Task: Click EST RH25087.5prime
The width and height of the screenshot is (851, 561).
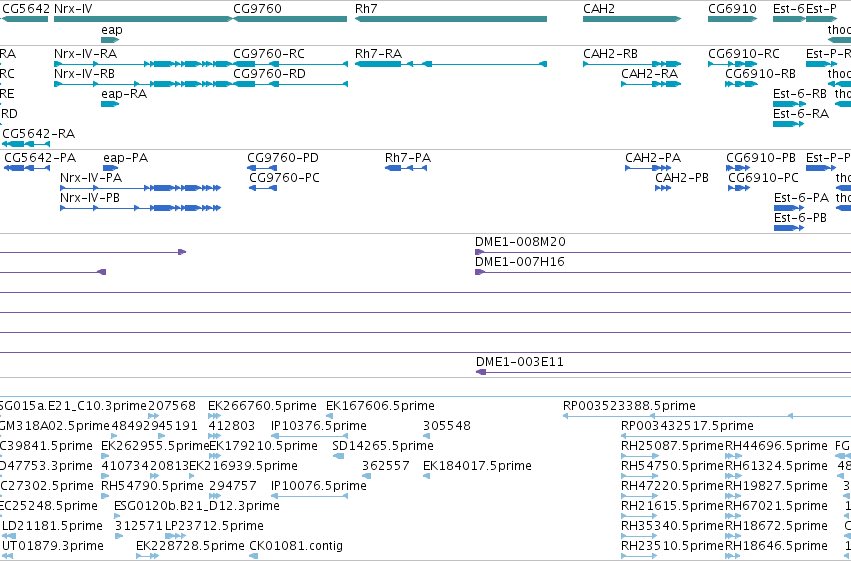Action: pyautogui.click(x=639, y=456)
